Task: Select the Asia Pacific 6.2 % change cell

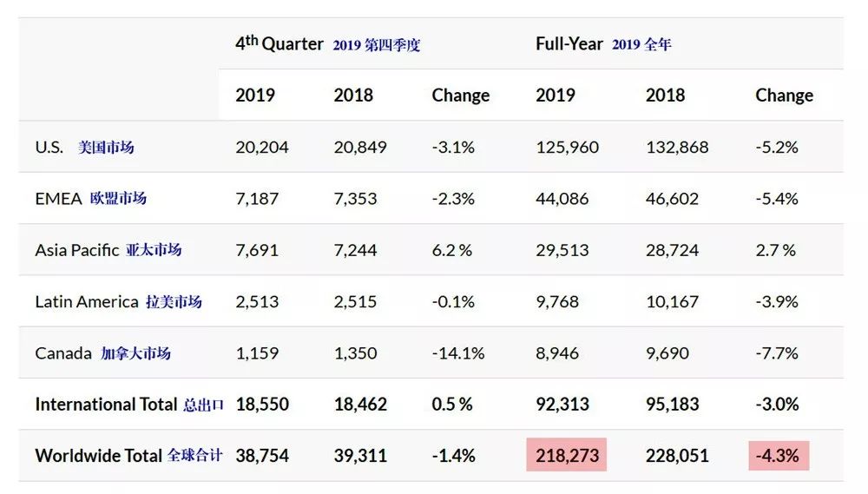Action: click(x=451, y=250)
